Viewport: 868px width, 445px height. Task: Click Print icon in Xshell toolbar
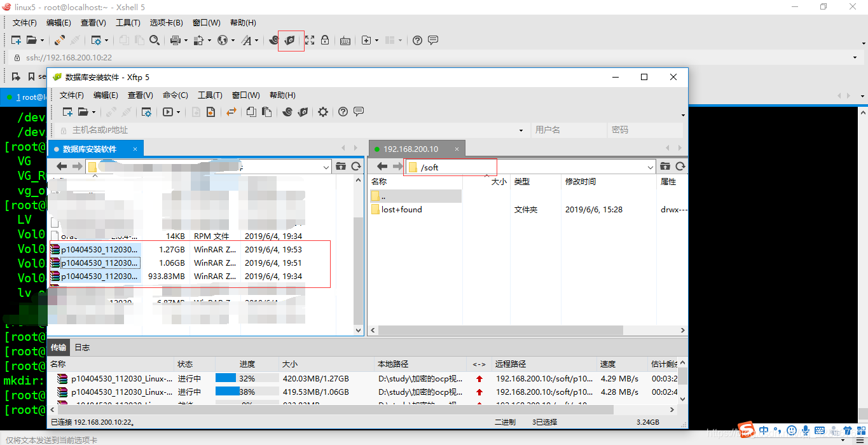click(176, 40)
